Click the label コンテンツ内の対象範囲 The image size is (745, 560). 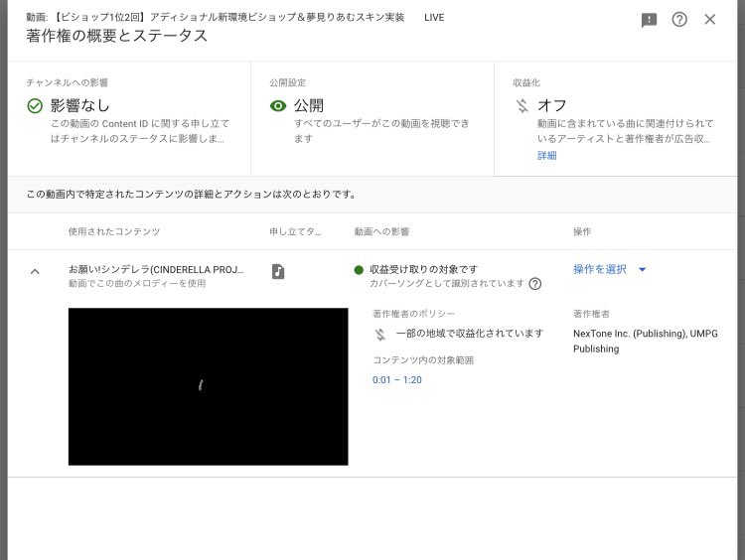tap(423, 360)
